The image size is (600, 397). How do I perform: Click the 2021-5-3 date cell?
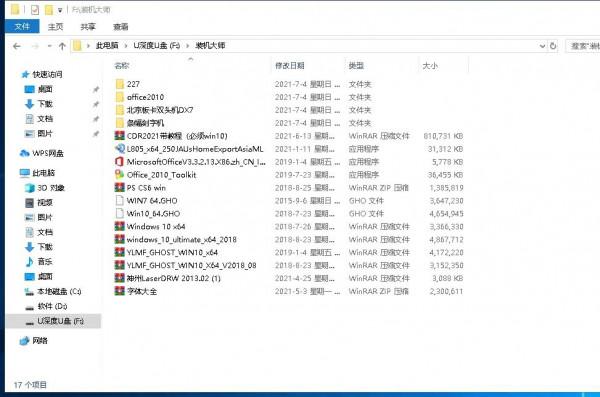(x=308, y=291)
